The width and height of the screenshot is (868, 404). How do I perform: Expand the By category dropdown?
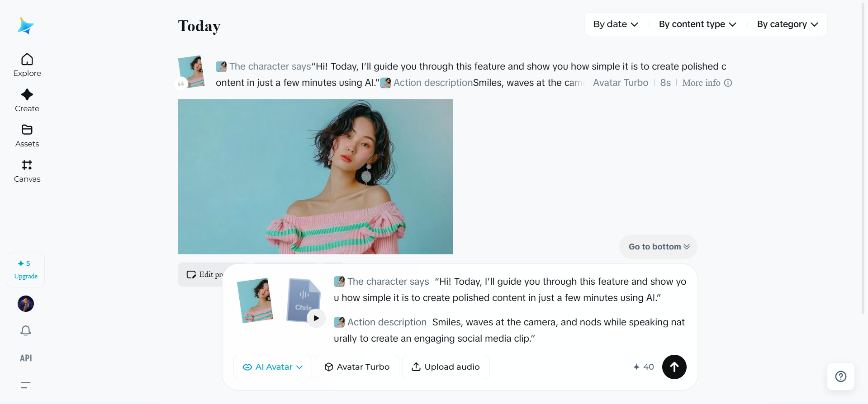pyautogui.click(x=787, y=24)
